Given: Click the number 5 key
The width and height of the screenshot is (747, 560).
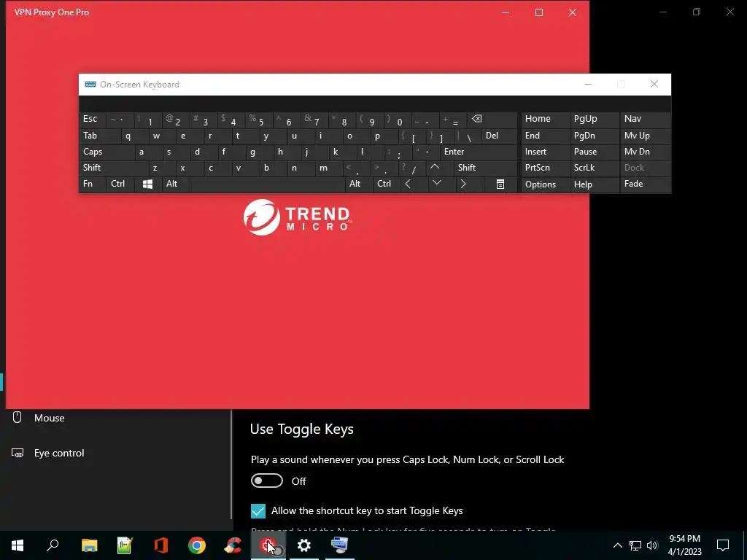Looking at the screenshot, I should click(259, 120).
